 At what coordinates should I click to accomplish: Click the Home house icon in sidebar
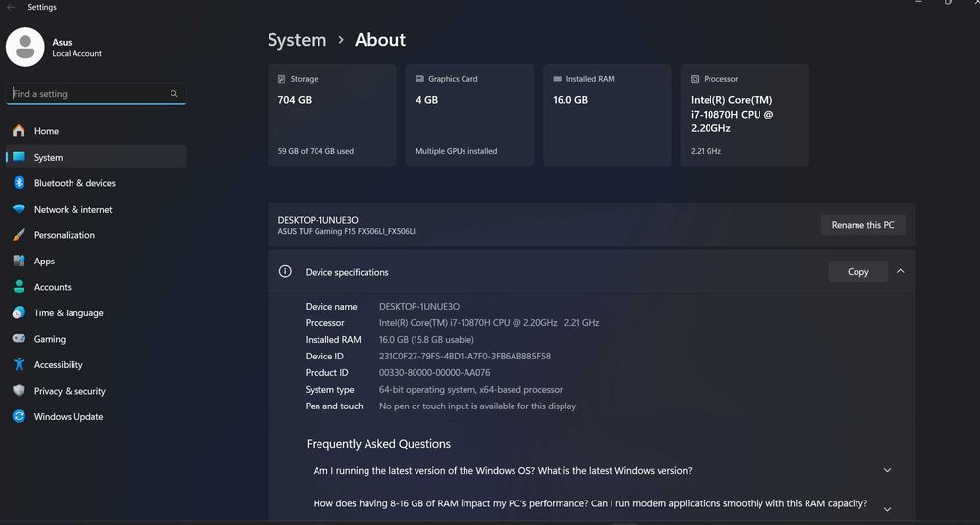[x=19, y=130]
